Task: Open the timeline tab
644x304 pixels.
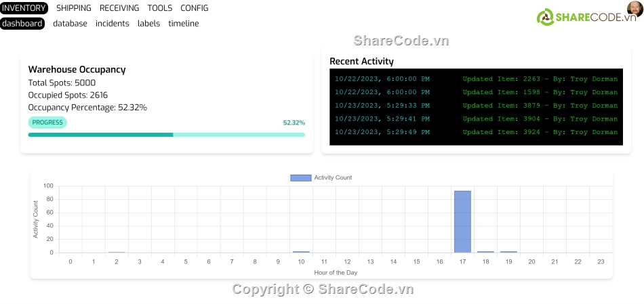Action: pos(184,23)
